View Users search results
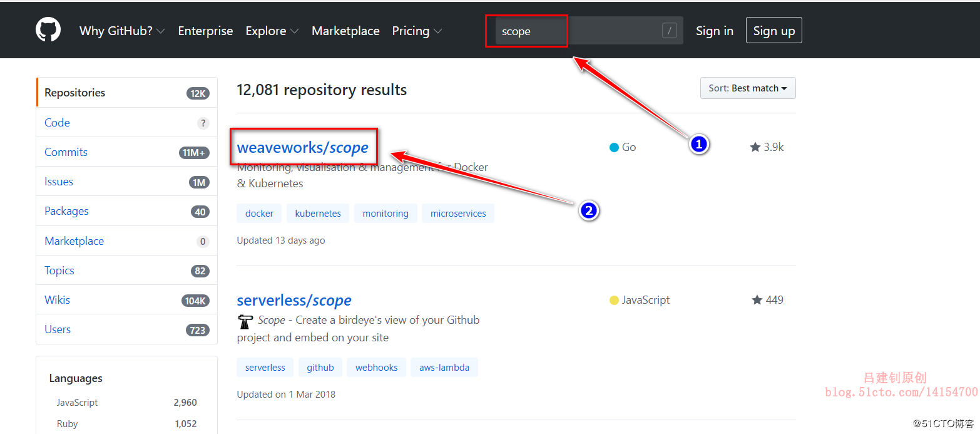980x434 pixels. pyautogui.click(x=127, y=329)
